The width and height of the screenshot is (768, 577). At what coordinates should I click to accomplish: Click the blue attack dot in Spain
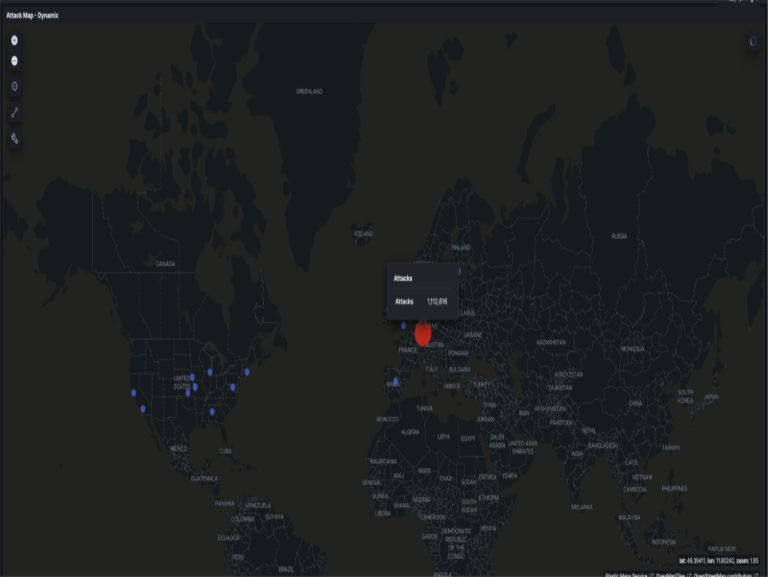click(x=396, y=381)
